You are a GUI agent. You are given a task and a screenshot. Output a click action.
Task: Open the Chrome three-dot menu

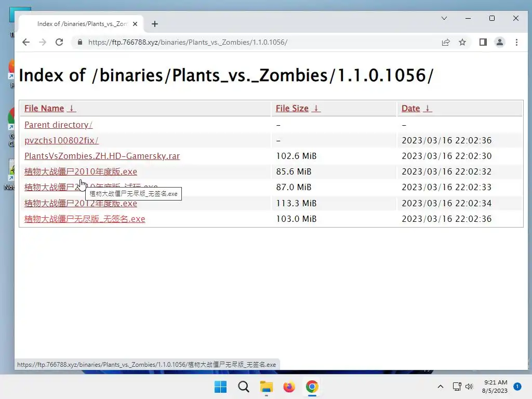pos(516,42)
